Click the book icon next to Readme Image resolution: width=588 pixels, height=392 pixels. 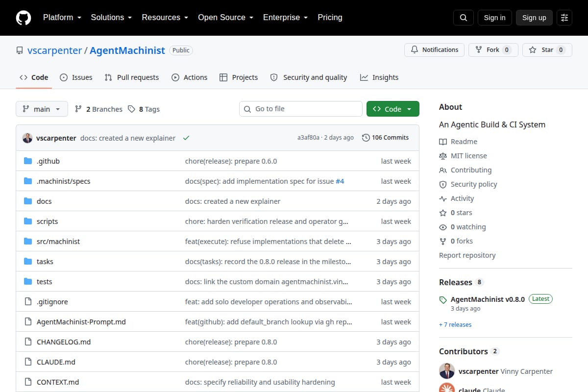click(443, 142)
